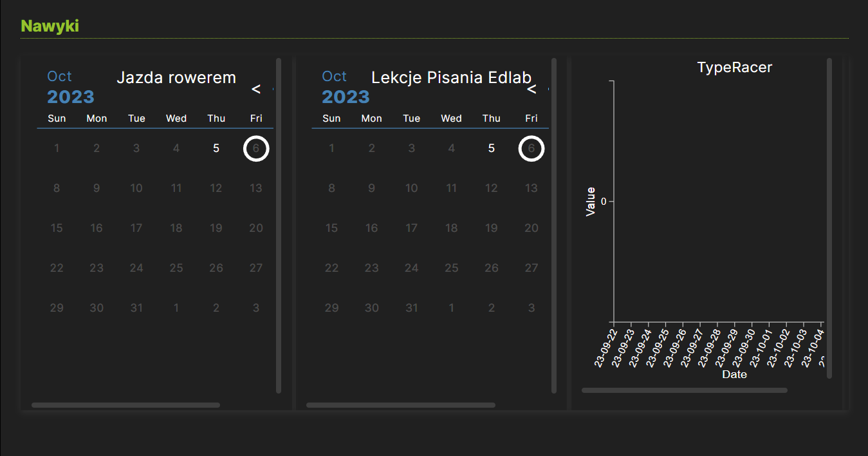Click vertical scrollbar of Lekcje Pisania Edlab panel
The width and height of the screenshot is (868, 456).
(554, 225)
